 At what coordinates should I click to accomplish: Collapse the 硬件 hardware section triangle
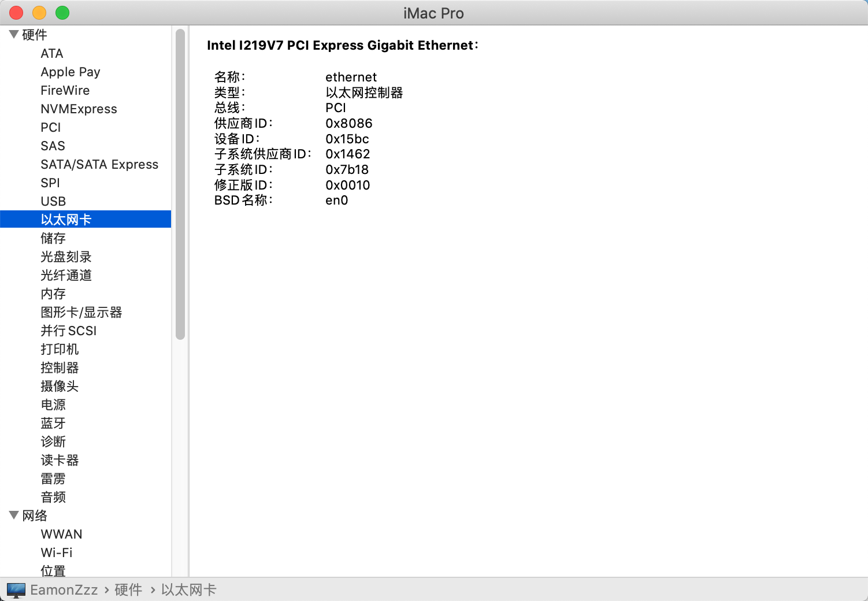click(14, 35)
